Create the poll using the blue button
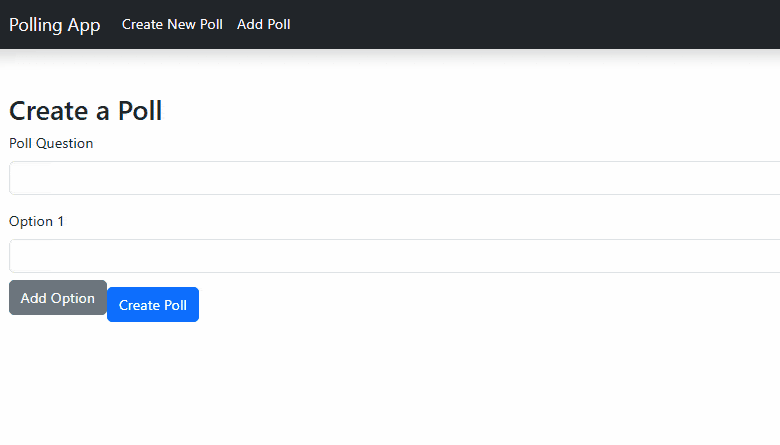This screenshot has width=780, height=445. tap(153, 305)
